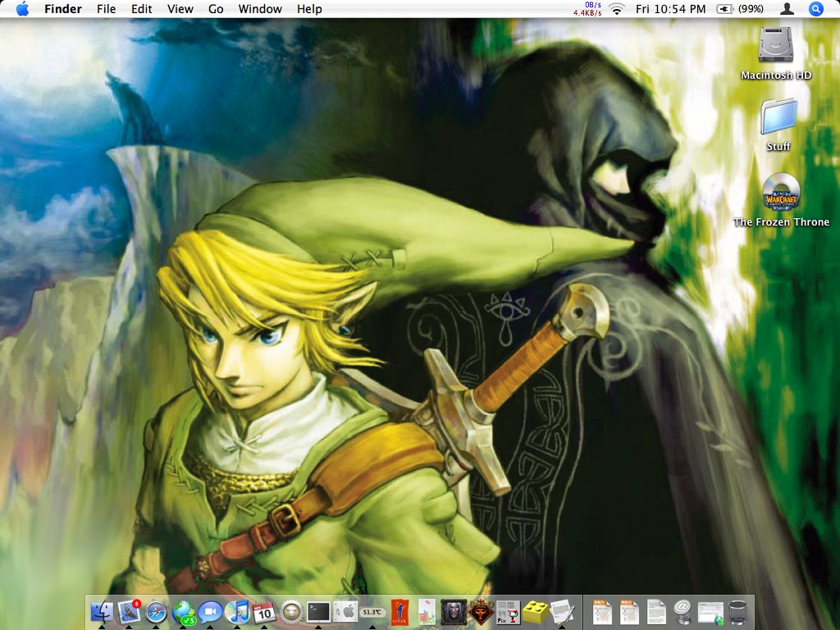The height and width of the screenshot is (630, 840).
Task: Launch Terminal from the dock
Action: click(x=319, y=612)
